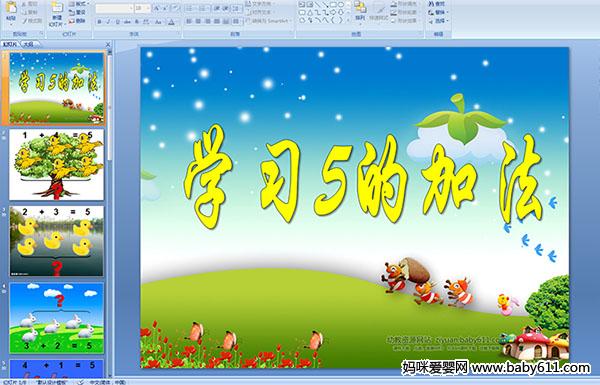This screenshot has width=600, height=385.
Task: Select the Triangle shape in gallery
Action: pos(310,13)
